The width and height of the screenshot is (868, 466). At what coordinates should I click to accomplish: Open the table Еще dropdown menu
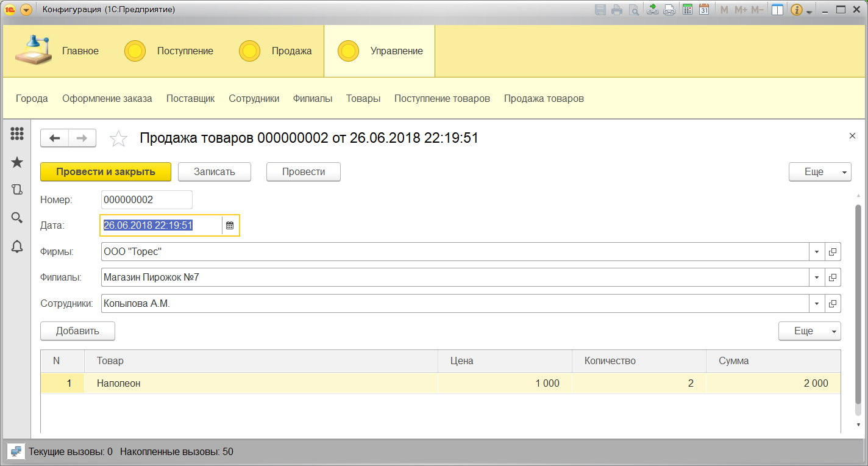click(809, 331)
